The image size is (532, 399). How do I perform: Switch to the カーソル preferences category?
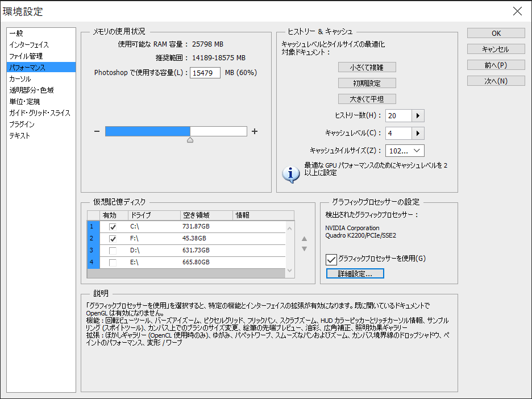pos(20,79)
